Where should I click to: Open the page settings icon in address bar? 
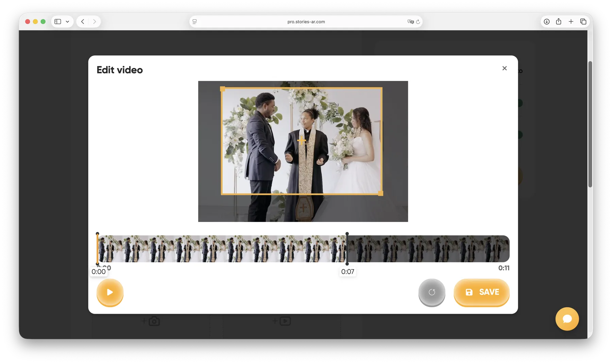[194, 21]
